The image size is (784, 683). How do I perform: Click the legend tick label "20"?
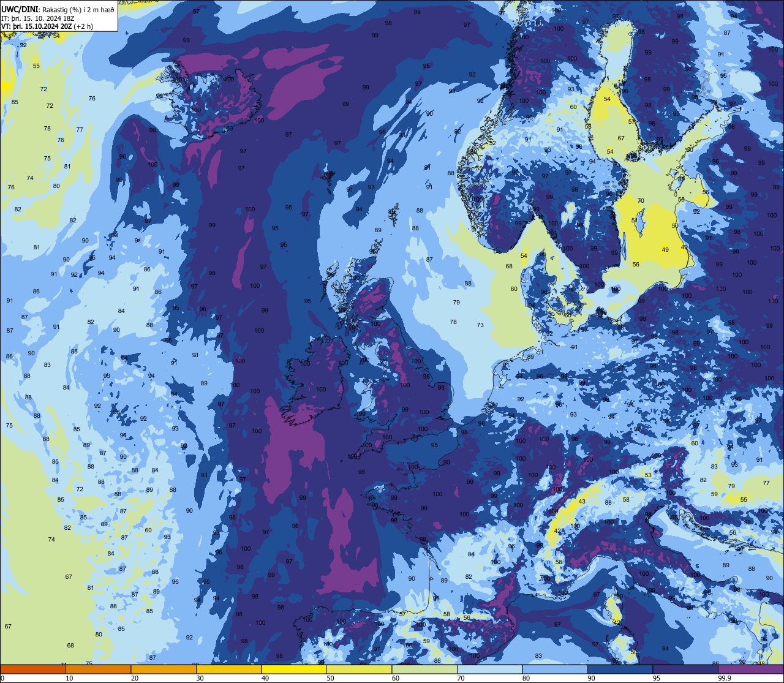click(x=135, y=678)
